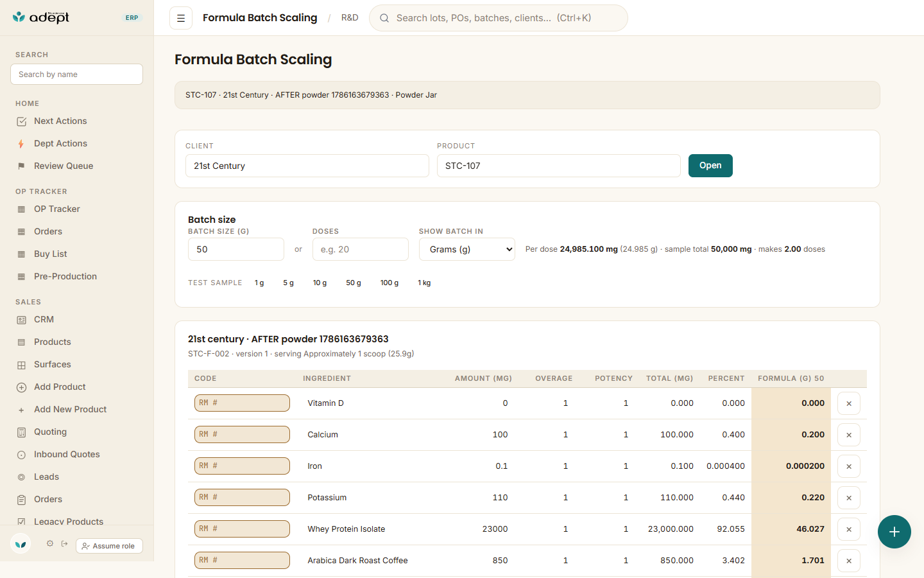Viewport: 924px width, 578px height.
Task: Click the RM # code field for Potassium
Action: click(242, 498)
